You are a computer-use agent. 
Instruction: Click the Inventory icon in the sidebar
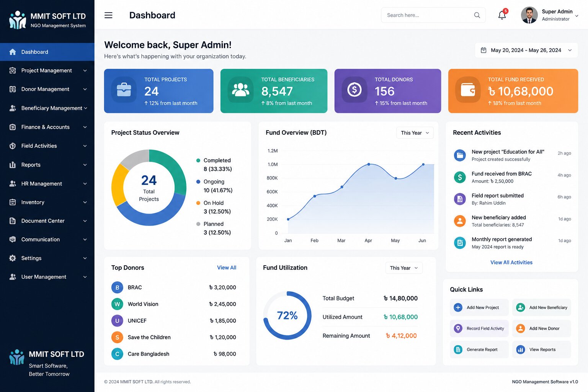click(x=13, y=202)
